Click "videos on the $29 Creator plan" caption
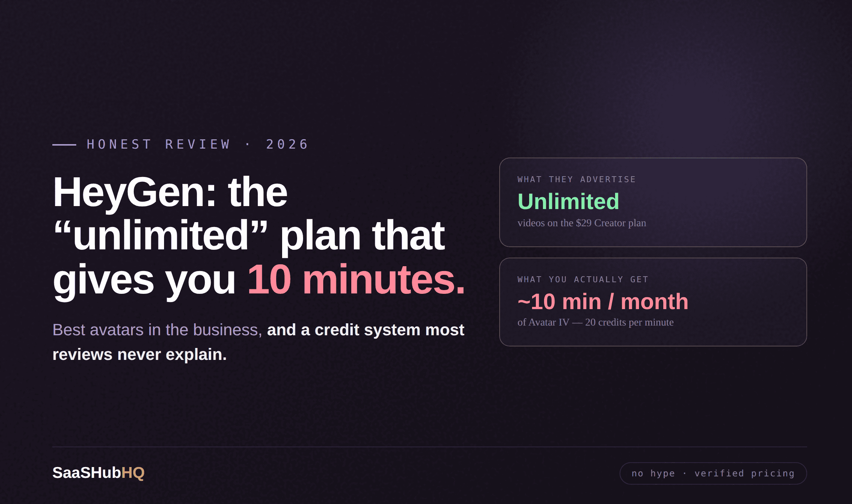 [582, 223]
